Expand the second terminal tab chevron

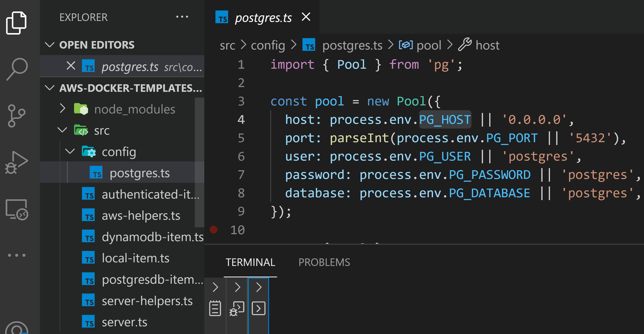click(x=237, y=287)
